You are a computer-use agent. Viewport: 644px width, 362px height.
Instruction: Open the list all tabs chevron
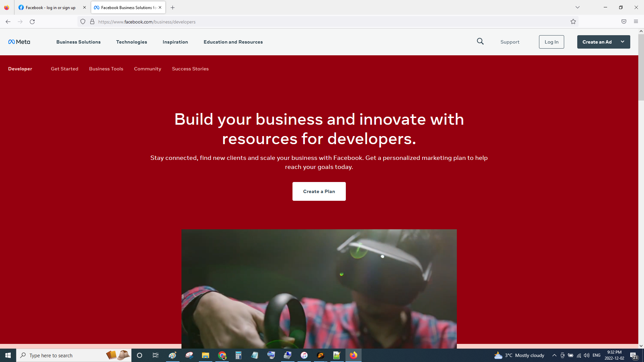tap(578, 7)
